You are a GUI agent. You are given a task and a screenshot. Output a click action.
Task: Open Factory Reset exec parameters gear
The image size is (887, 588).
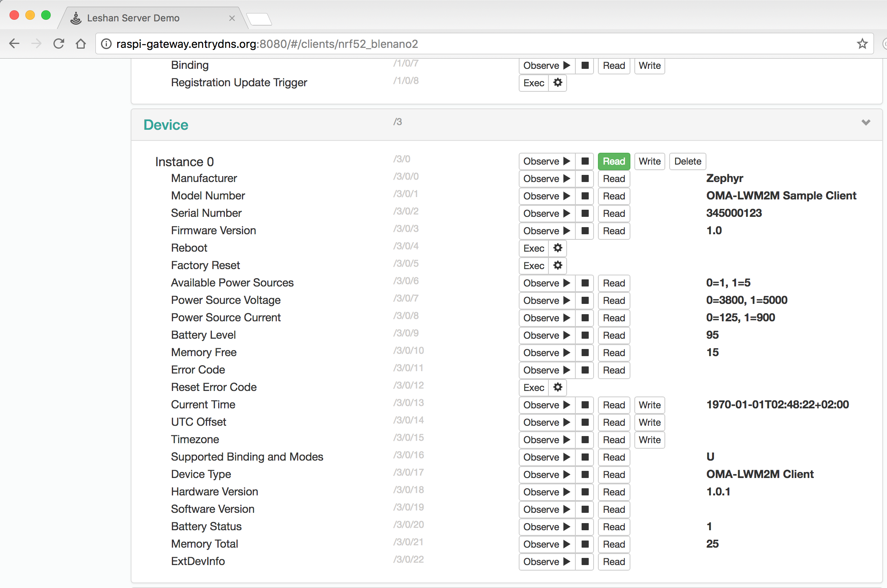click(x=558, y=266)
